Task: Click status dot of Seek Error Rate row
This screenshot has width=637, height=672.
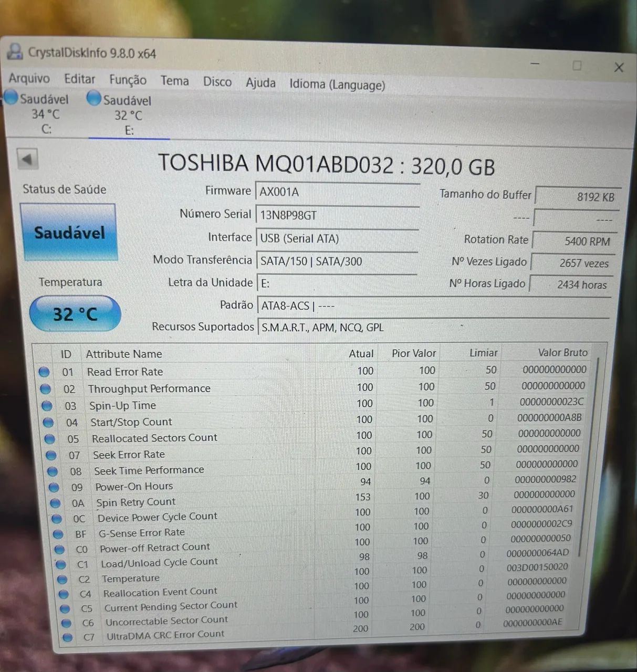Action: [x=51, y=455]
